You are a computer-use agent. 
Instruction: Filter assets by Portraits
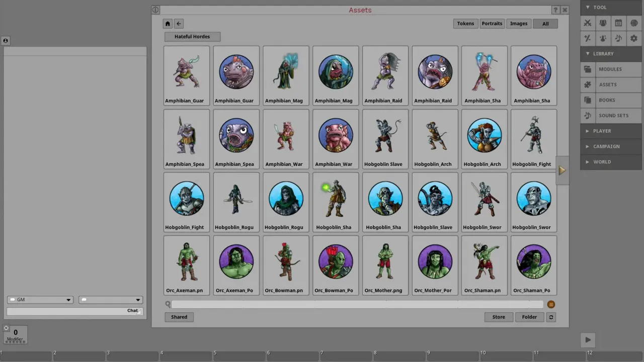coord(492,24)
